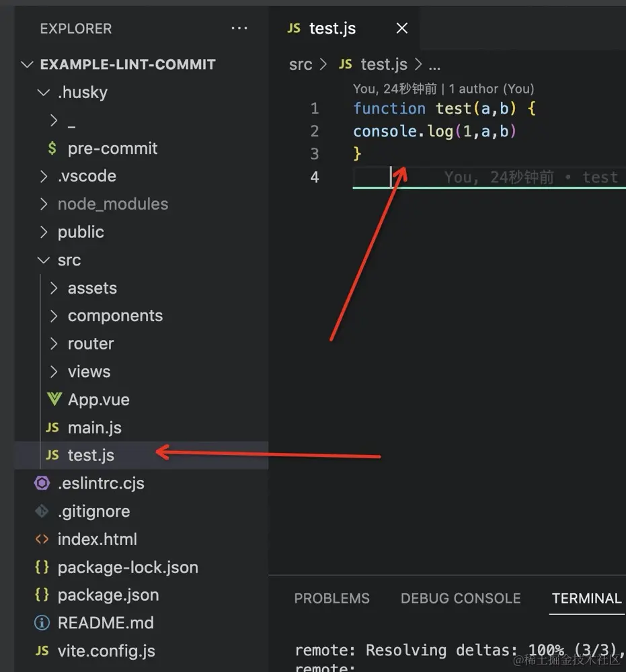Viewport: 626px width, 672px height.
Task: Click the braces icon beside package-lock.json
Action: (x=42, y=567)
